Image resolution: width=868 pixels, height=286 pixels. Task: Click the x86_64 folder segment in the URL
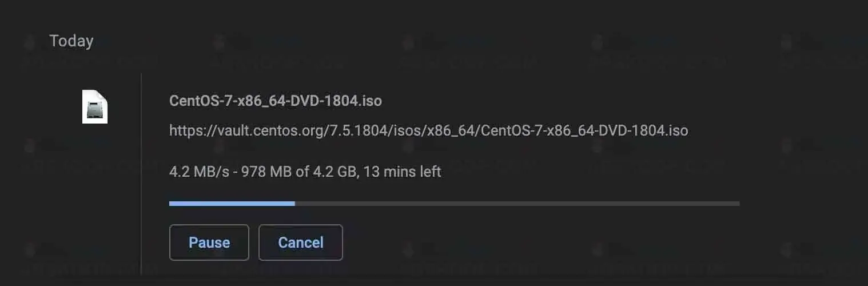pyautogui.click(x=452, y=131)
